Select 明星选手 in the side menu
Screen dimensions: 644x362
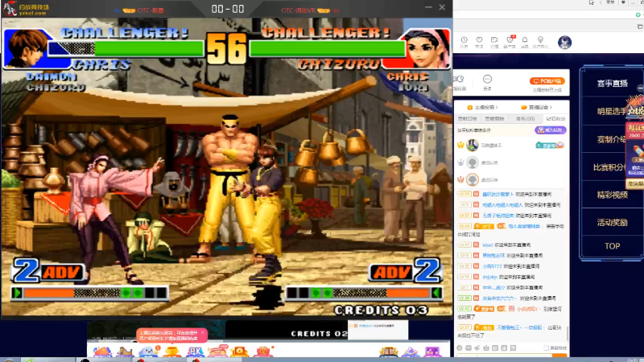(611, 111)
